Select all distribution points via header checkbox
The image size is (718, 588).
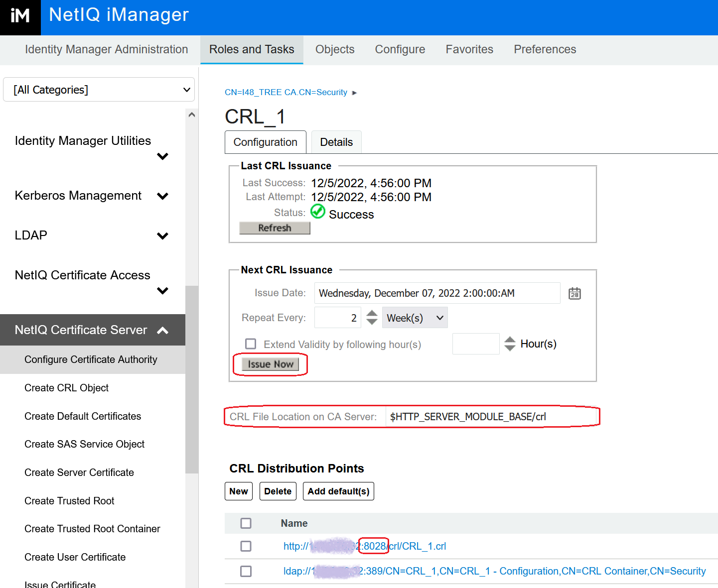[x=246, y=523]
